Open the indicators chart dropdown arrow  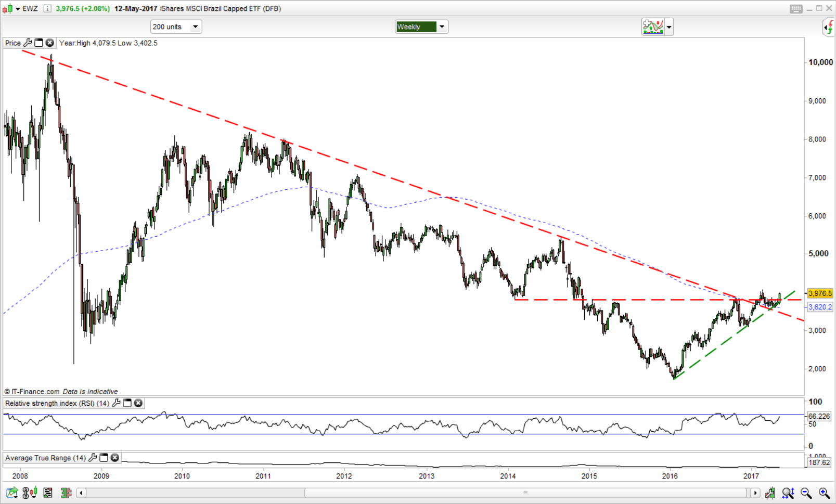click(669, 27)
